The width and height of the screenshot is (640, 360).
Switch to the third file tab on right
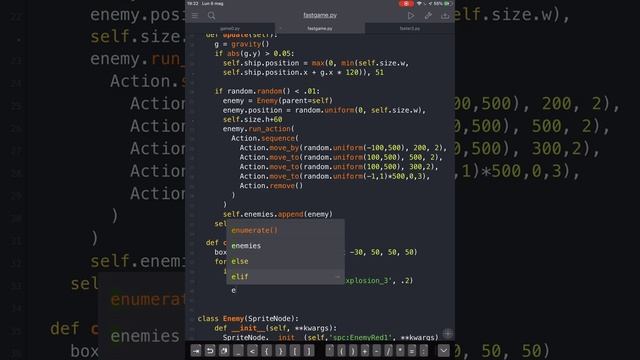pos(409,28)
